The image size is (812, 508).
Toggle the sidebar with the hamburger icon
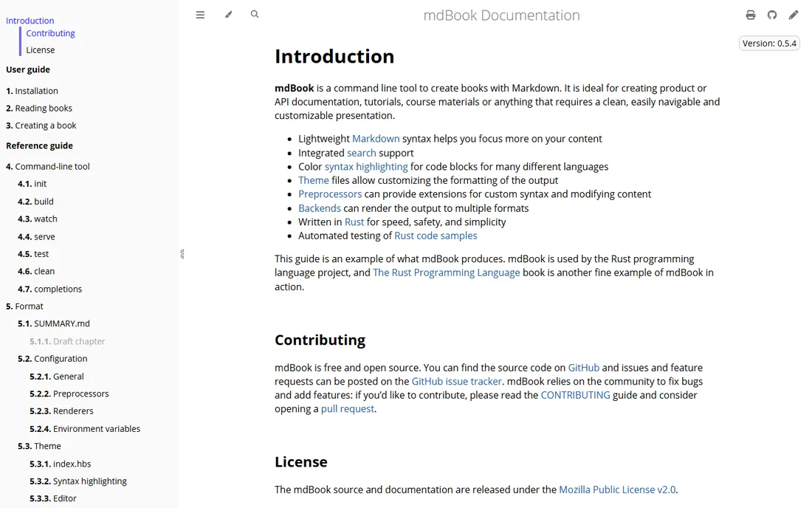200,15
